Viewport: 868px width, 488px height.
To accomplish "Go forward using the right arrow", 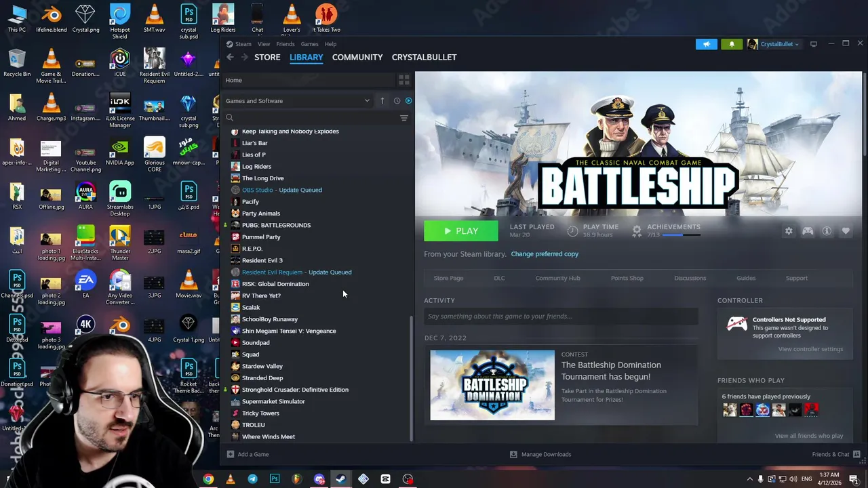I will (244, 57).
